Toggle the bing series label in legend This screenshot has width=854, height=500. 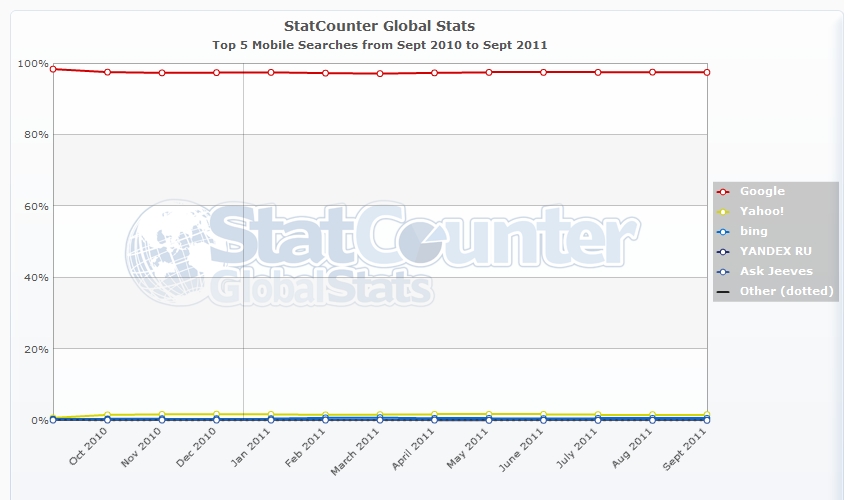pos(754,231)
